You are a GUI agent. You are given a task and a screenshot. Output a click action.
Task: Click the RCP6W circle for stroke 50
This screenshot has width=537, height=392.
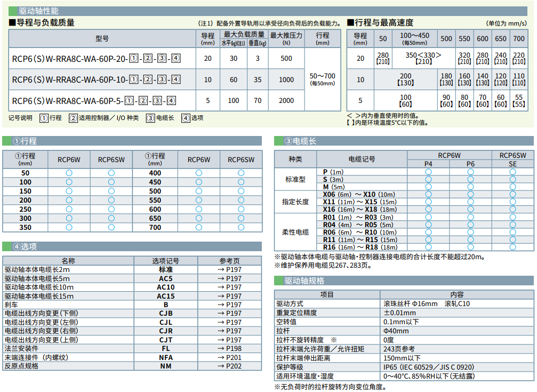tap(69, 173)
